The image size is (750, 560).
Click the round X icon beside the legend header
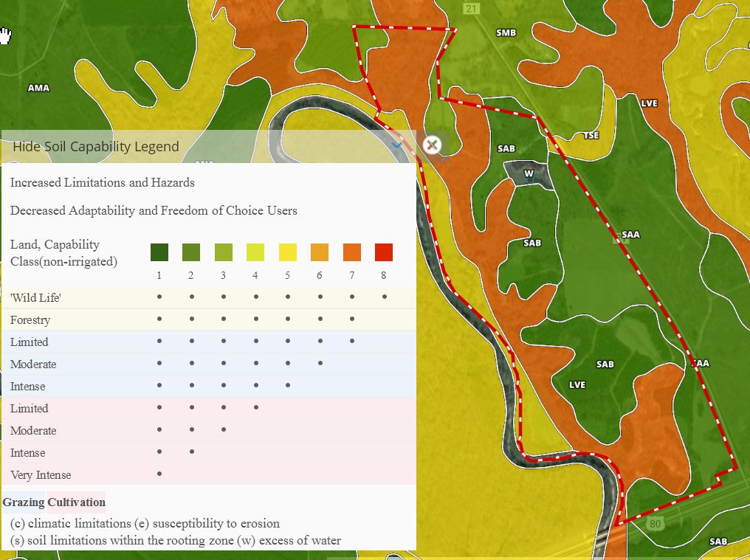[432, 145]
